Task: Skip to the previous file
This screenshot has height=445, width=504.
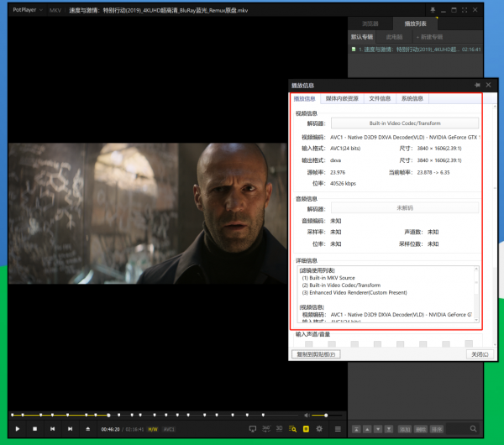Action: coord(52,429)
